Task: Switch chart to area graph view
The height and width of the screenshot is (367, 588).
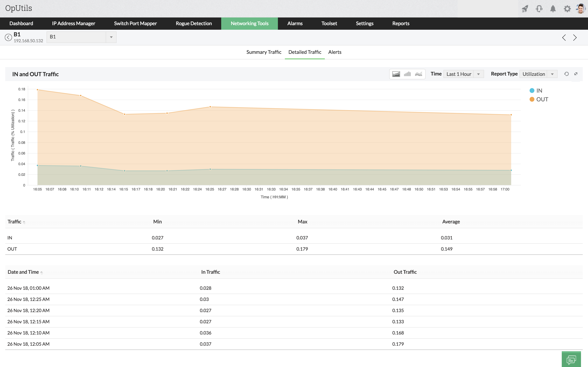Action: (396, 74)
